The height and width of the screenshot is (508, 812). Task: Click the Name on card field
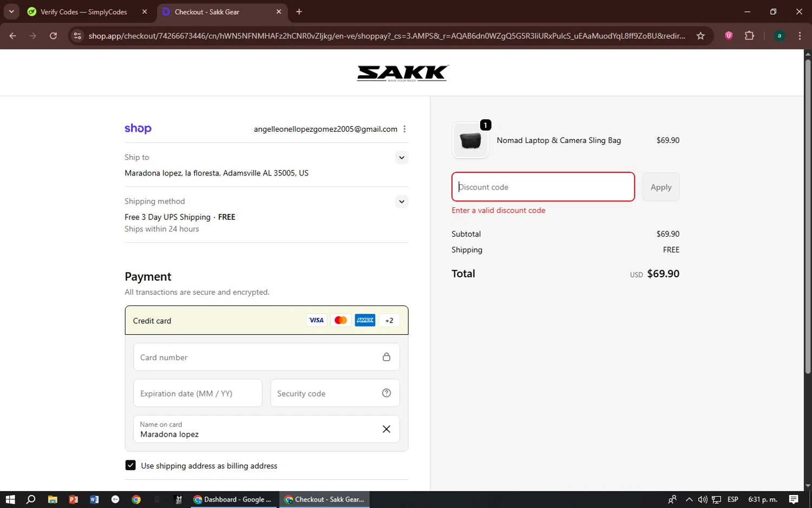(x=266, y=429)
